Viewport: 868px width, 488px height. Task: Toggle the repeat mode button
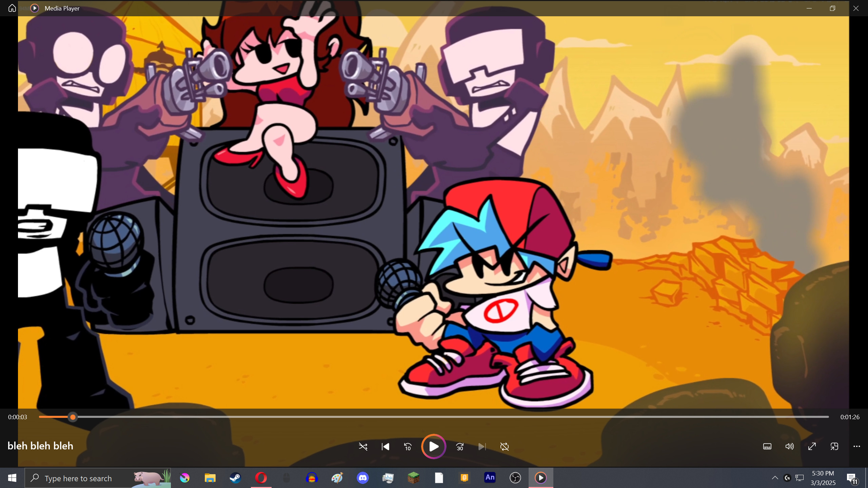tap(505, 447)
